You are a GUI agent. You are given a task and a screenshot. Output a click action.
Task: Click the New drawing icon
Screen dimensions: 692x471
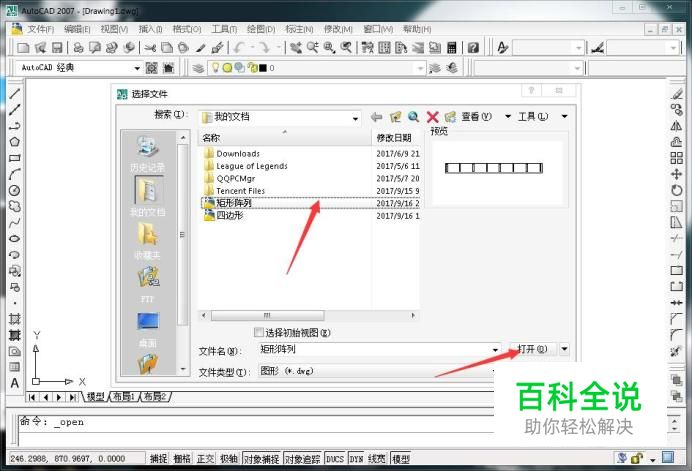point(23,47)
